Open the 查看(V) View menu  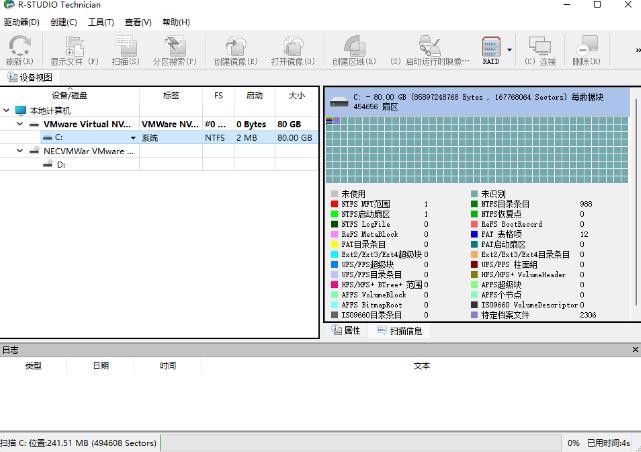click(138, 22)
